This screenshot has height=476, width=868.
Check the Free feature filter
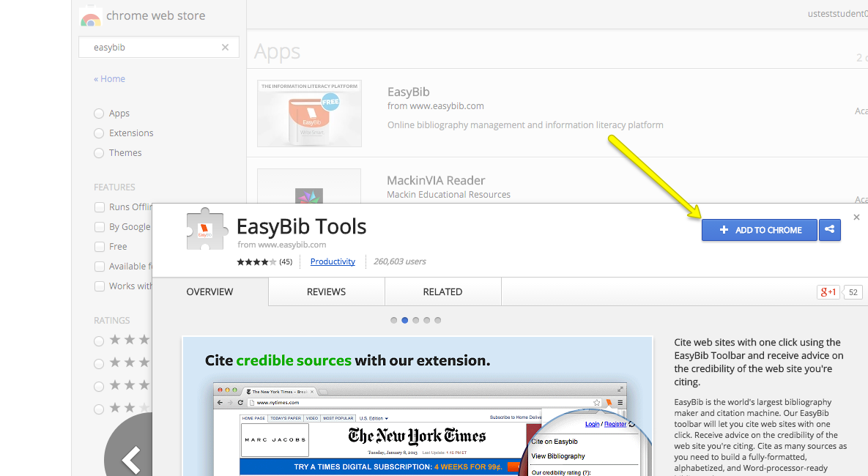(99, 247)
